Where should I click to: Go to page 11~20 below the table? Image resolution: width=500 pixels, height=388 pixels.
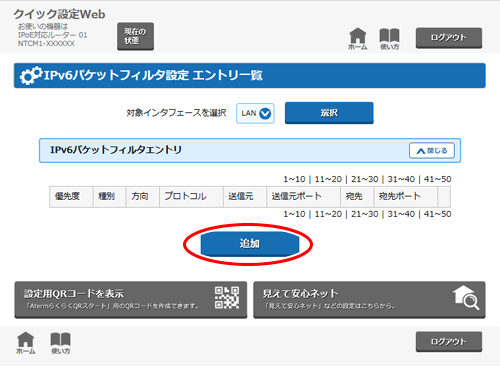[x=328, y=214]
